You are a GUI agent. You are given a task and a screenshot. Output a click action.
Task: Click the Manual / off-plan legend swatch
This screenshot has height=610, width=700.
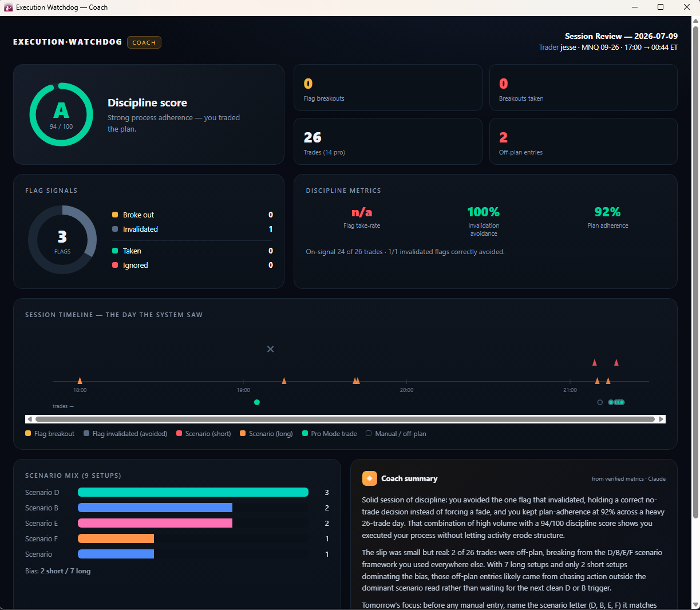[369, 434]
